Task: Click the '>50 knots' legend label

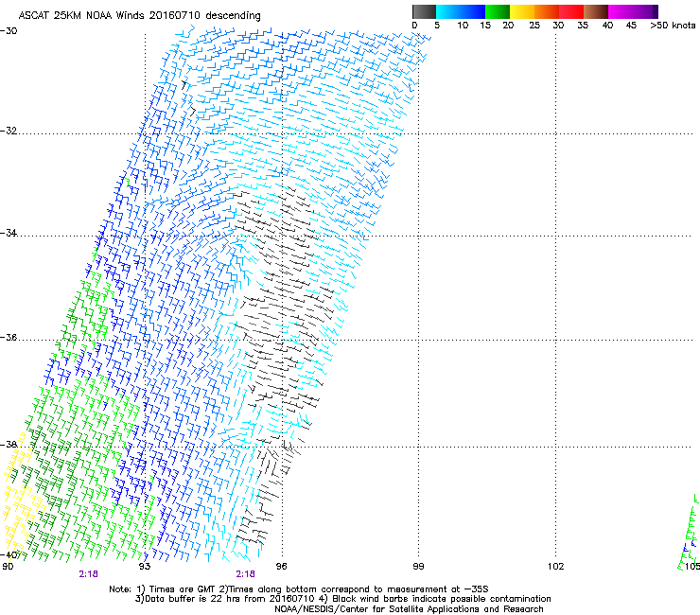Action: pyautogui.click(x=673, y=26)
